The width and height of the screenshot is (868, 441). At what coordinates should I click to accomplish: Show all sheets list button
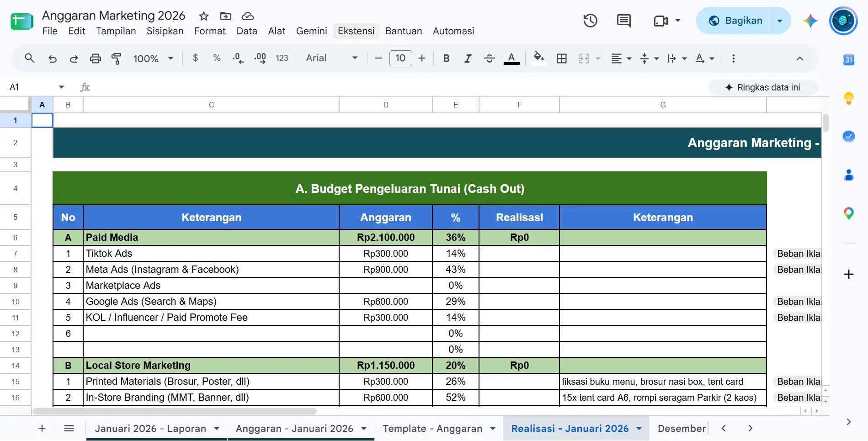coord(69,428)
